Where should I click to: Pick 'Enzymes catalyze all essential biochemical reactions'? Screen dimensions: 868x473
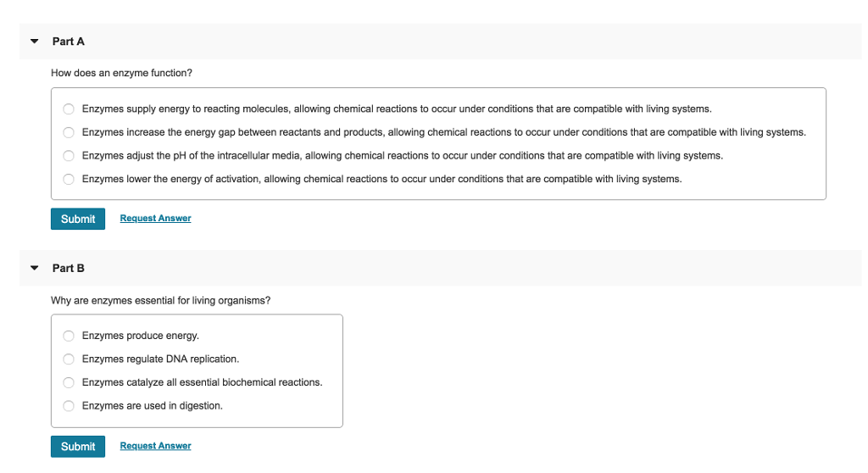68,382
